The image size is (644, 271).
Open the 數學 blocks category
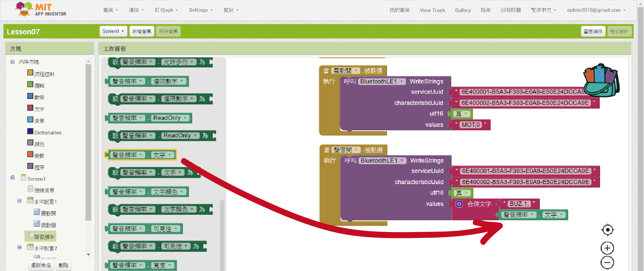pyautogui.click(x=39, y=97)
